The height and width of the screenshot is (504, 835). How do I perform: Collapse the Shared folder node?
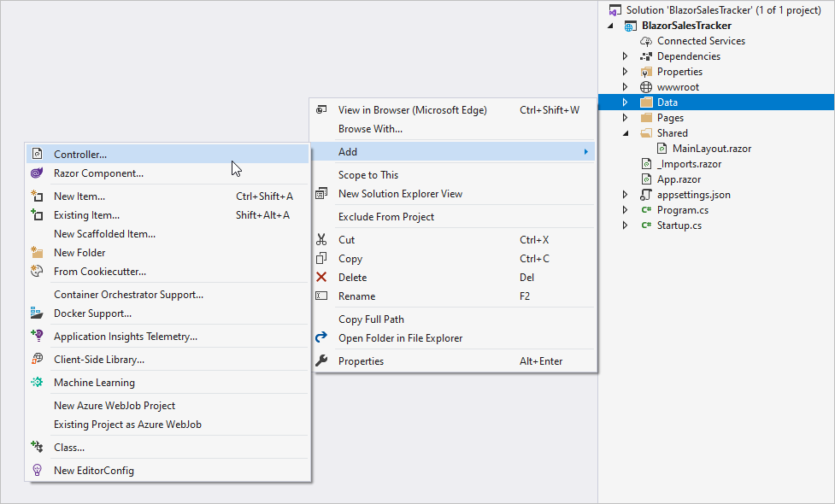(625, 133)
